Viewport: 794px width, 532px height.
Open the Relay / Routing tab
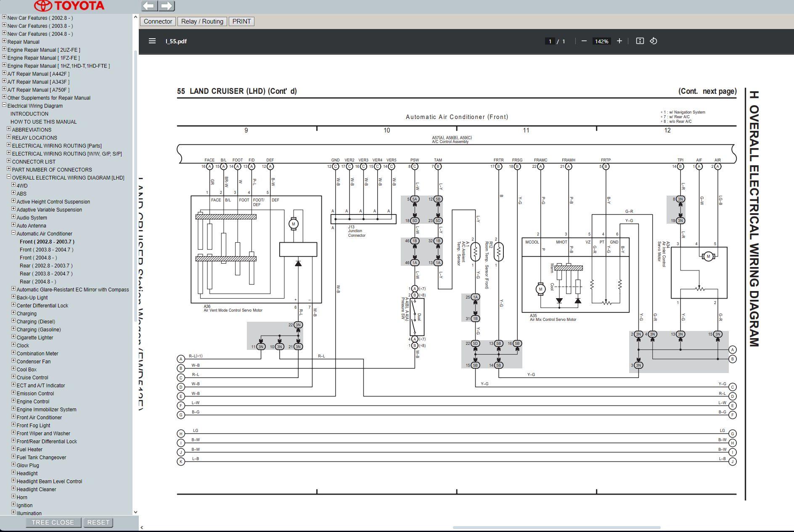pos(202,21)
